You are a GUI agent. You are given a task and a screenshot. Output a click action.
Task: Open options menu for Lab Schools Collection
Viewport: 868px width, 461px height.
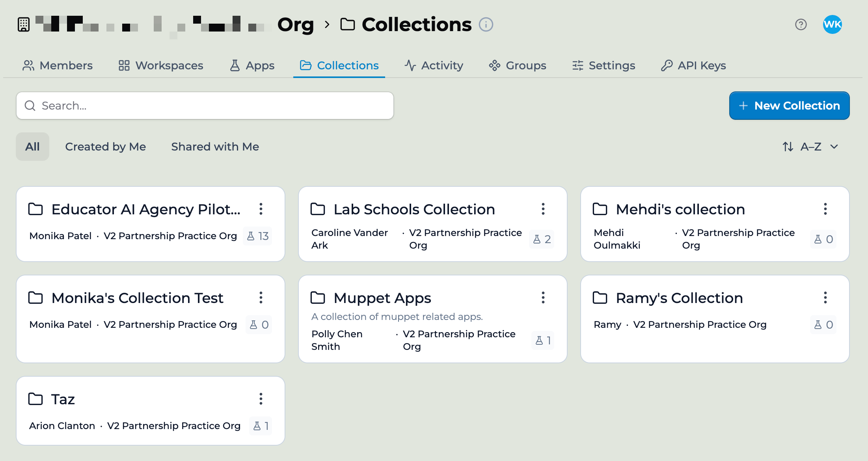click(x=543, y=209)
